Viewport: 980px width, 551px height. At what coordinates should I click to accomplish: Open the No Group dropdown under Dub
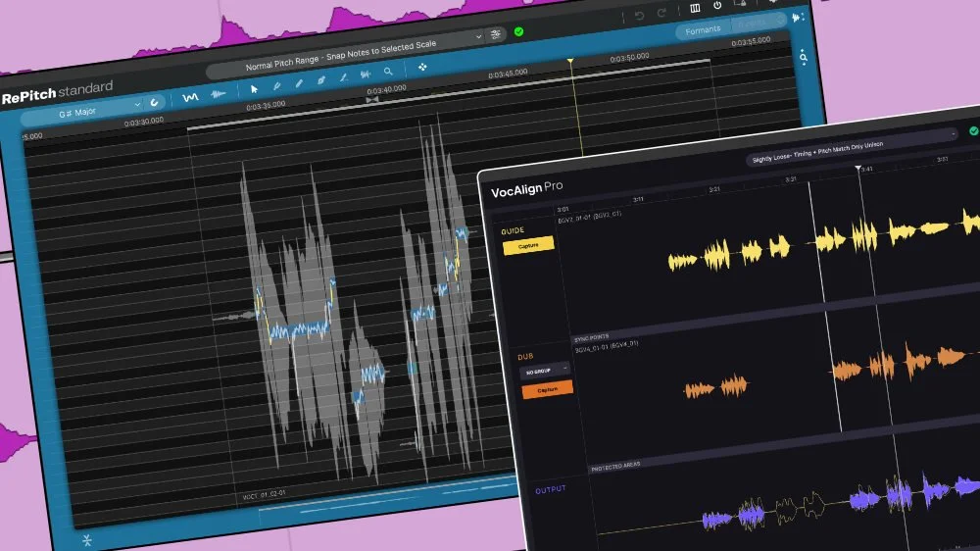[x=544, y=371]
